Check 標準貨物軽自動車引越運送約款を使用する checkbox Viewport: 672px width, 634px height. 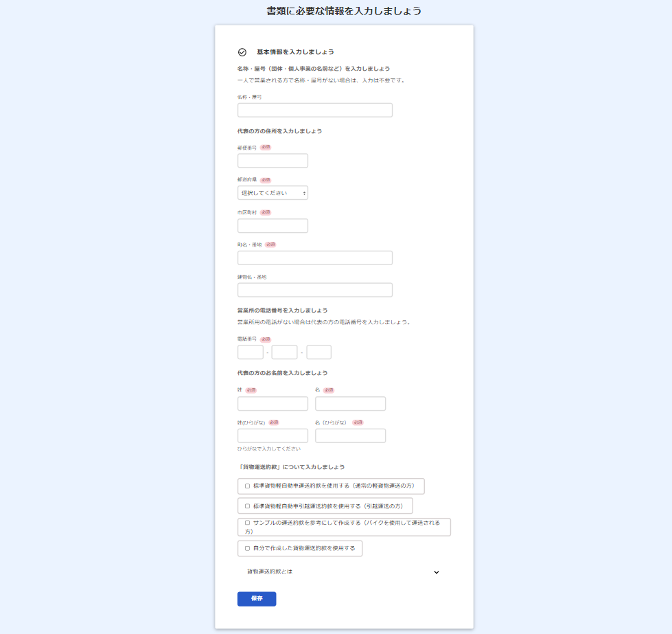(247, 506)
